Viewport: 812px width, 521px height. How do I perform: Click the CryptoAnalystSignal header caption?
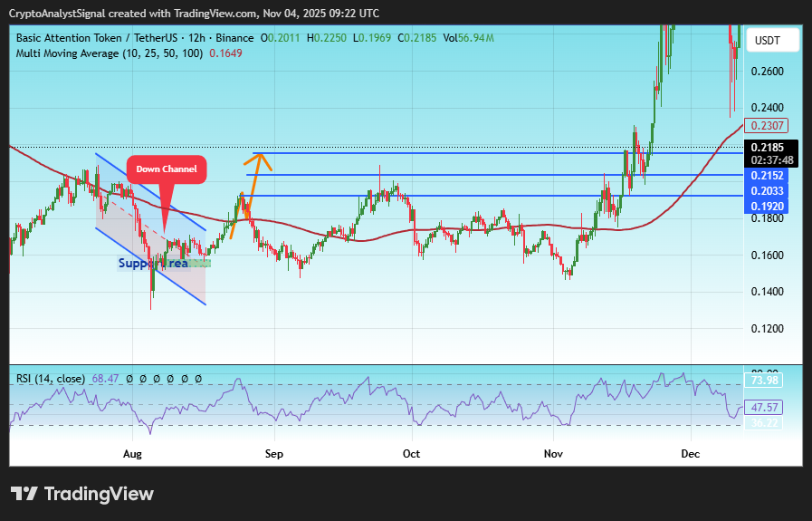[195, 14]
